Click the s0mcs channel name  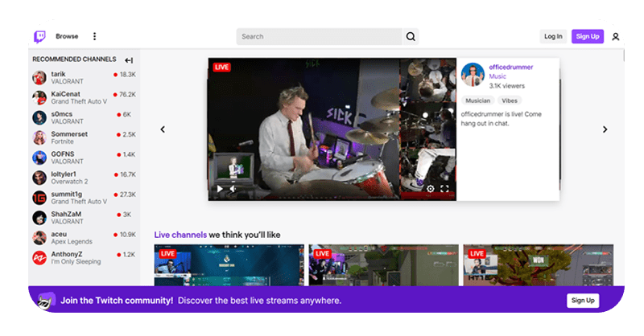(62, 114)
